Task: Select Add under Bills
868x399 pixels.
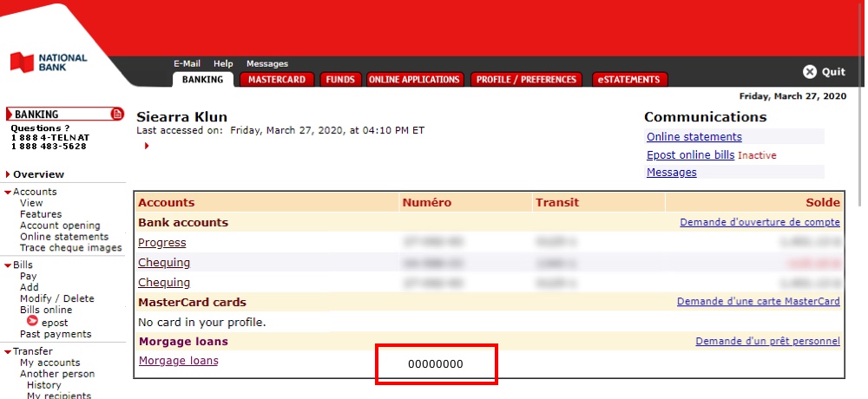Action: point(30,287)
